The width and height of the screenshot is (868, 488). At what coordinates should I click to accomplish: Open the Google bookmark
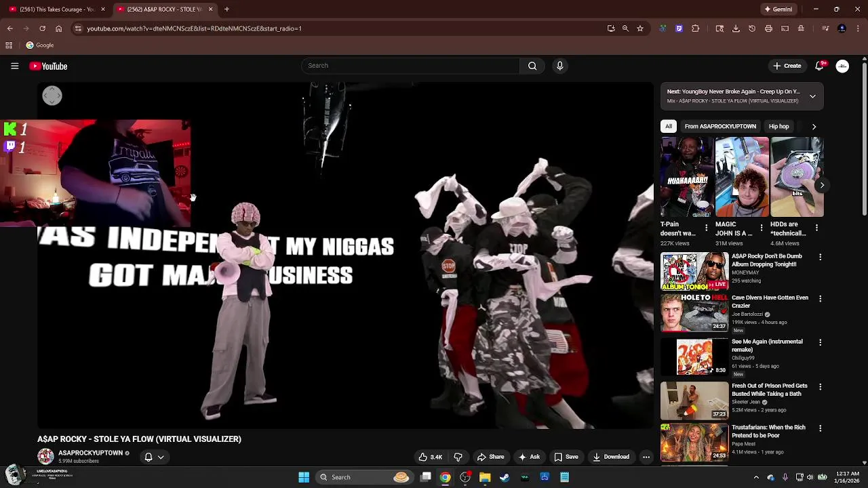[x=40, y=45]
